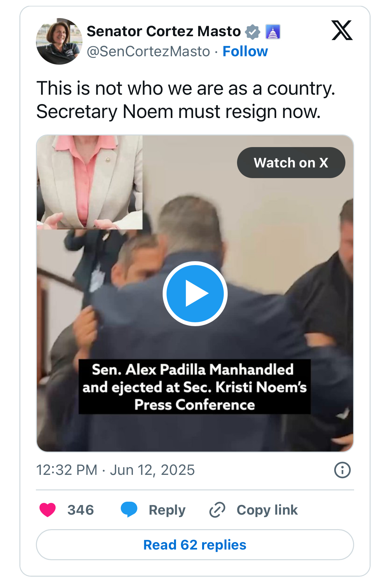Like the tweet with the heart icon

point(48,510)
